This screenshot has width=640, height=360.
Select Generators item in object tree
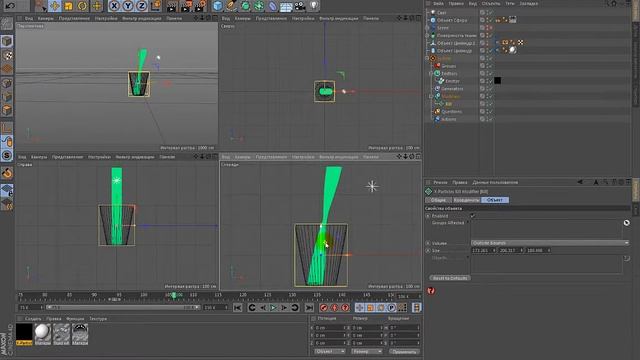pos(452,89)
